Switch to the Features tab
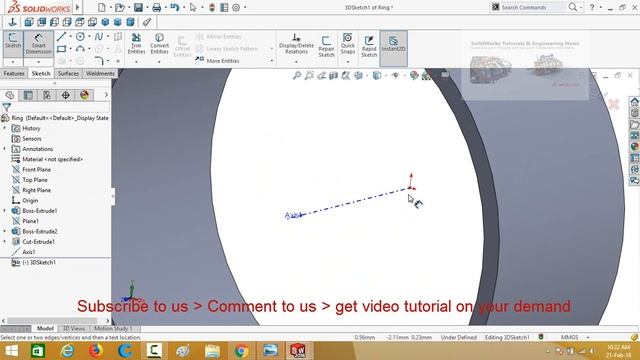The image size is (640, 360). click(x=14, y=73)
